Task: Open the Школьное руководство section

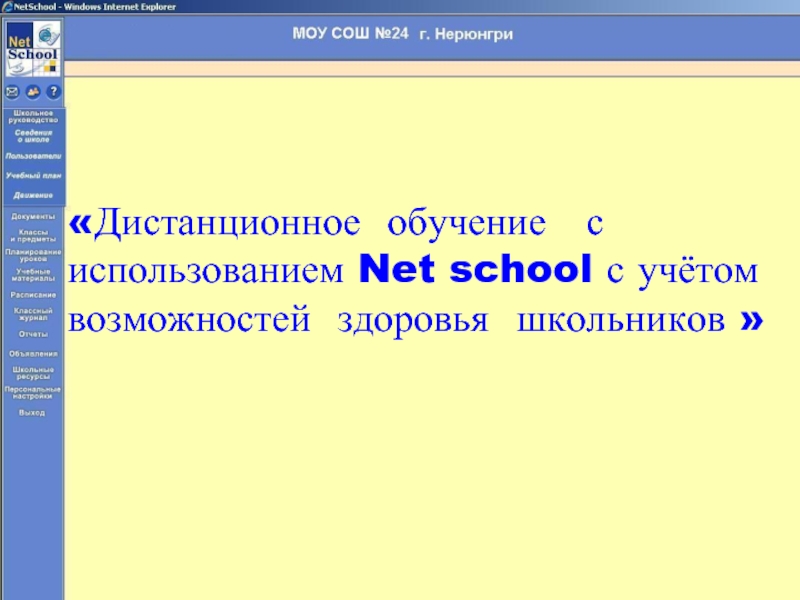Action: [33, 116]
